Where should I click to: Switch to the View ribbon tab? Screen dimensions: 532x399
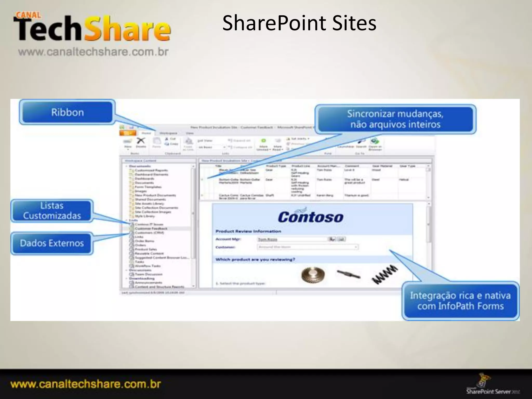click(190, 133)
